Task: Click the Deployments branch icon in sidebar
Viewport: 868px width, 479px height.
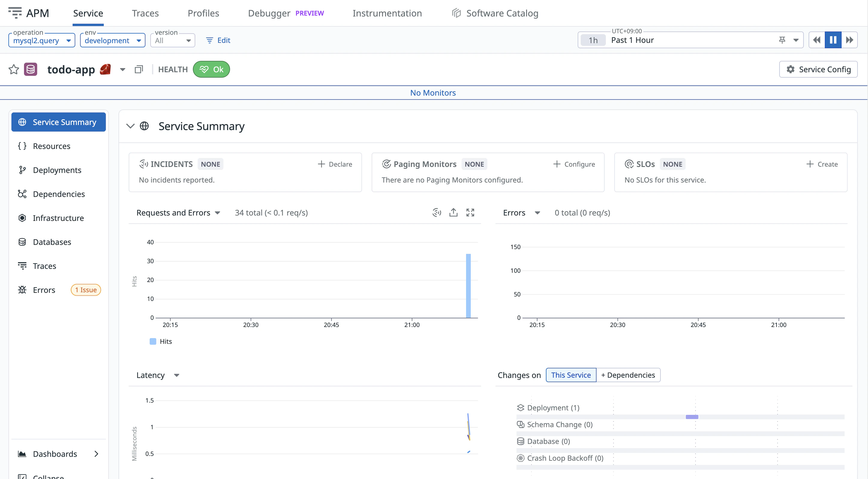Action: 22,170
